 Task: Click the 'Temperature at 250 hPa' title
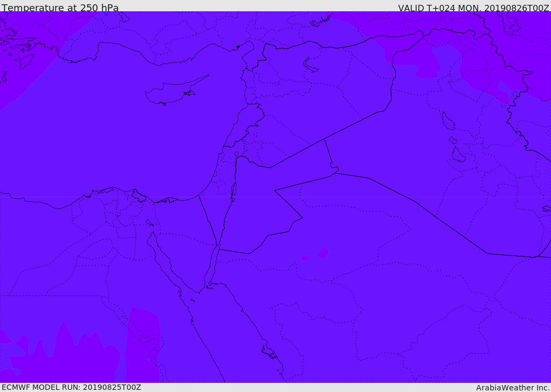60,8
